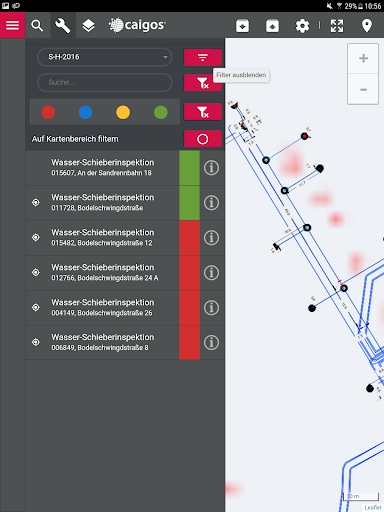Screen dimensions: 384x512
Task: Hide filter with the filter lines button
Action: 203,57
